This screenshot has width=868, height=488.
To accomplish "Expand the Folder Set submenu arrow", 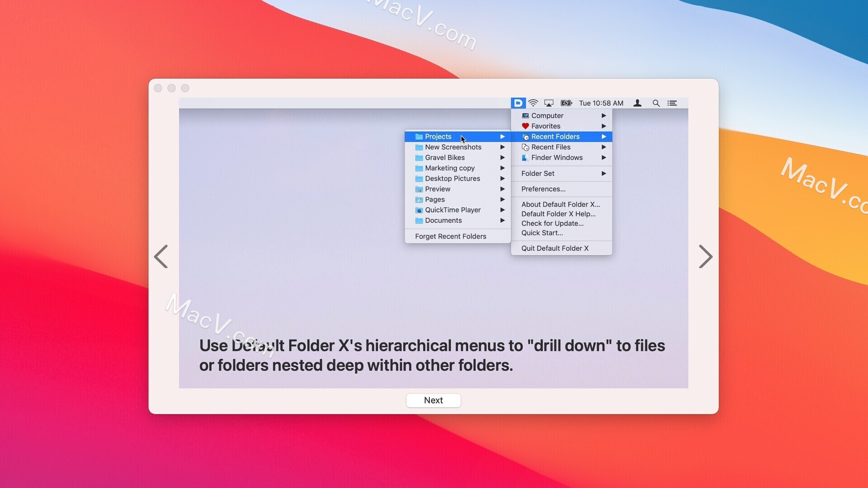I will pos(604,174).
